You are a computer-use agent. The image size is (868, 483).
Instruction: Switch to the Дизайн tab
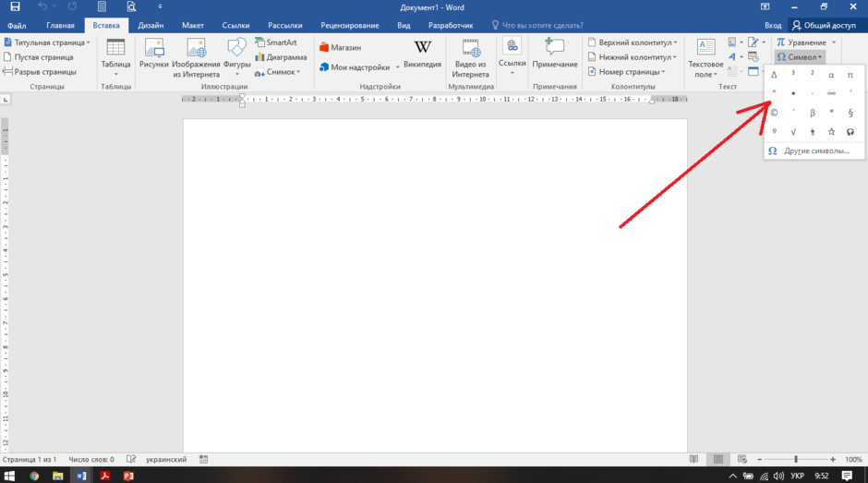click(151, 26)
